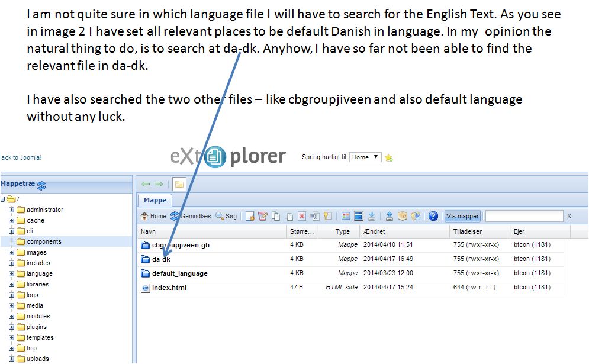Screen dimensions: 589x364
Task: Expand the media folder
Action: click(x=12, y=306)
